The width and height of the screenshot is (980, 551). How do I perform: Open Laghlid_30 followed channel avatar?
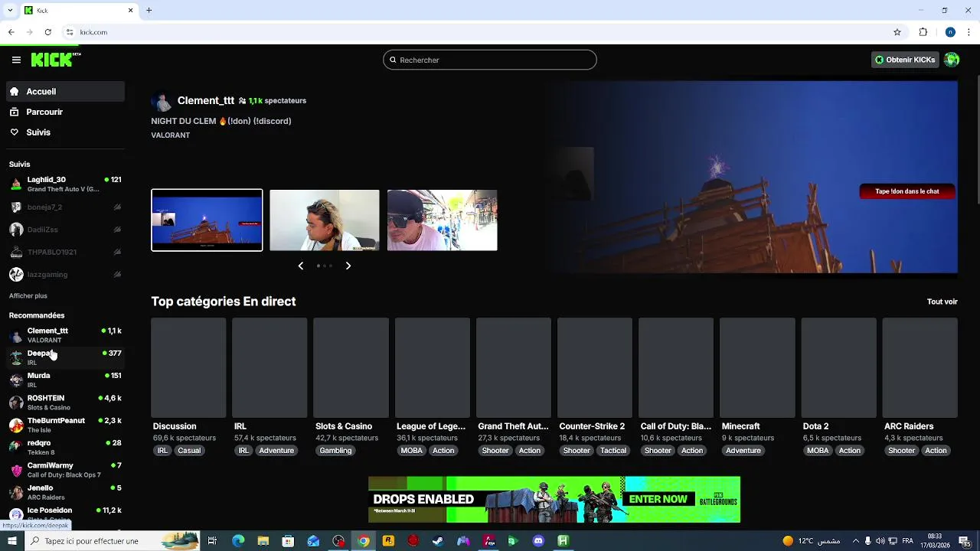tap(16, 184)
